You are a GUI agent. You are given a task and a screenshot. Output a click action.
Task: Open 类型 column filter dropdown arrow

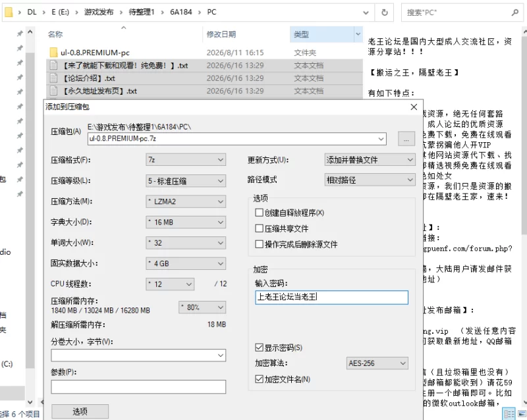click(358, 34)
